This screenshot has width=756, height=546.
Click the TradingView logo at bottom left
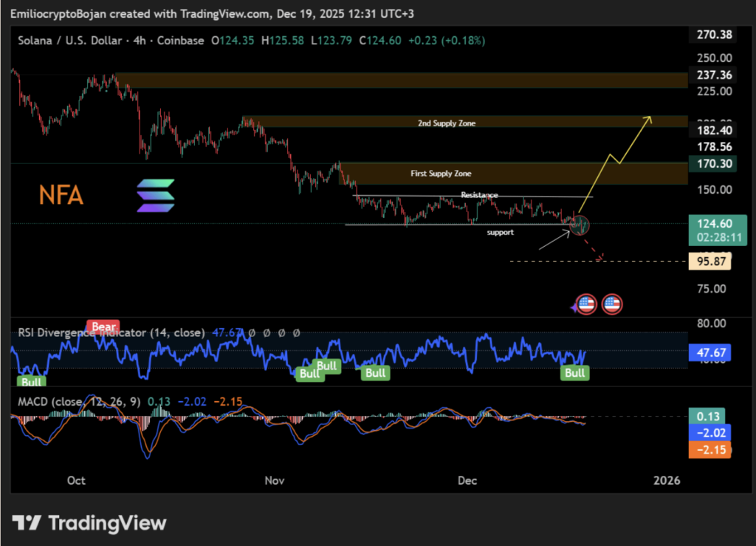(x=90, y=523)
